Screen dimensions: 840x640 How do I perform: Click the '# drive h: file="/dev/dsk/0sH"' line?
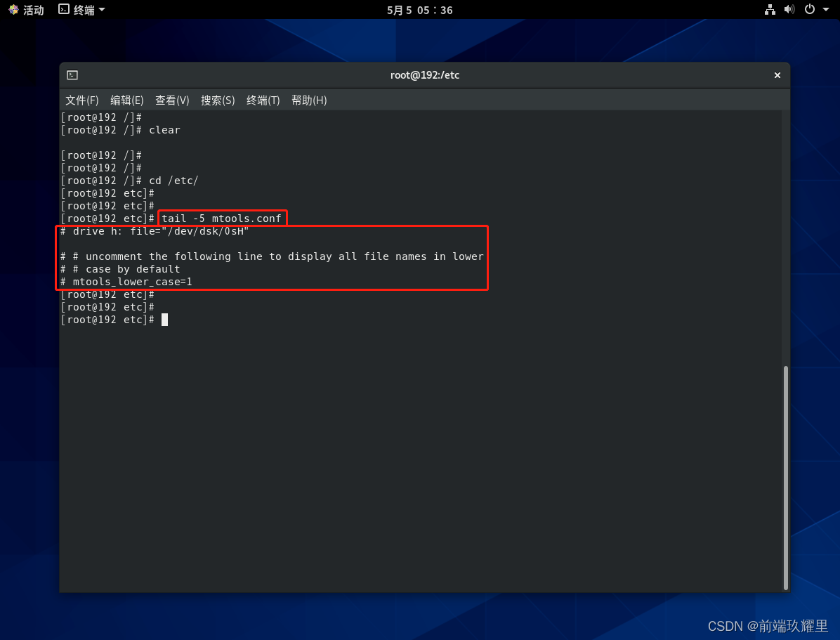(155, 231)
